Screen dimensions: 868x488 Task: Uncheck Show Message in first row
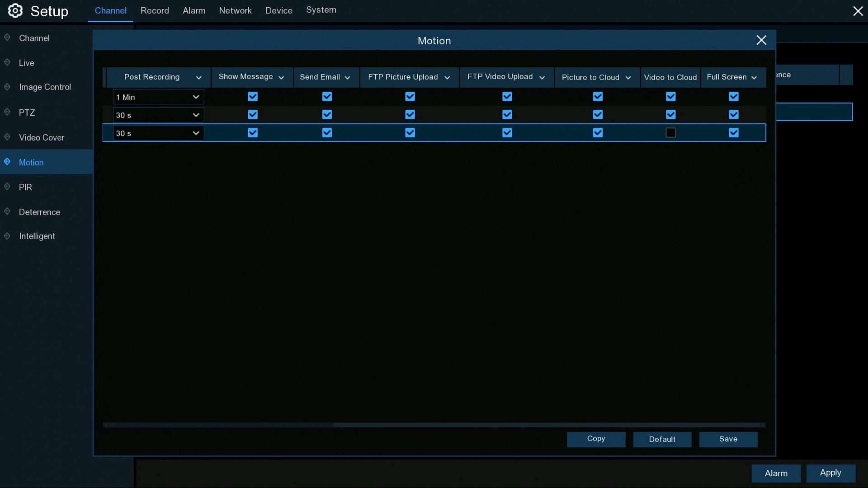pos(253,97)
